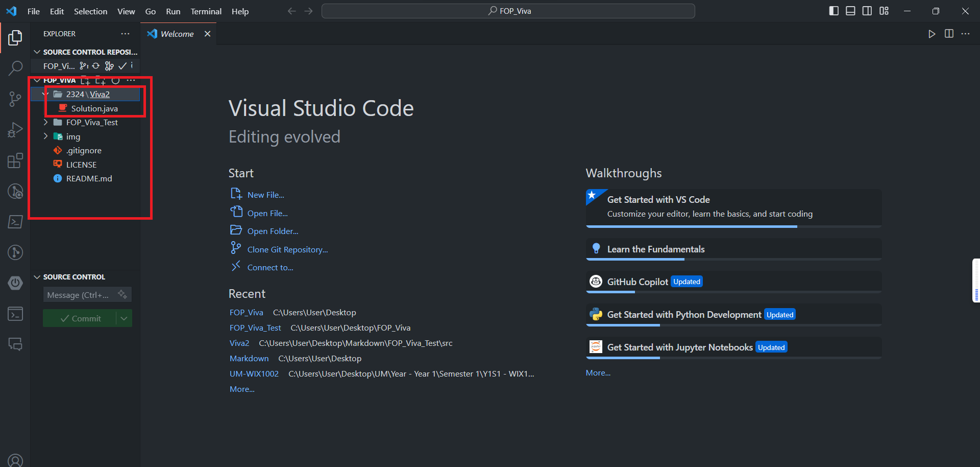Open the Terminal menu
The width and height of the screenshot is (980, 467).
pos(206,11)
